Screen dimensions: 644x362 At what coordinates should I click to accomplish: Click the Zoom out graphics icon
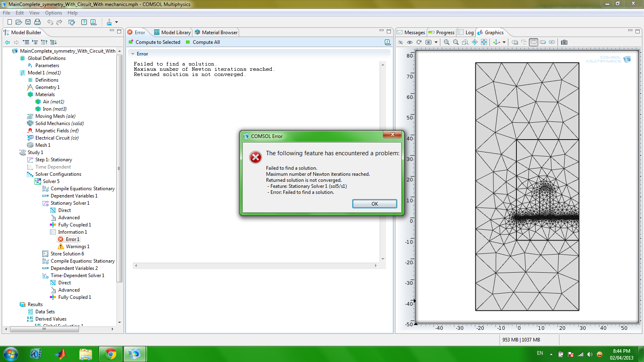click(x=456, y=42)
